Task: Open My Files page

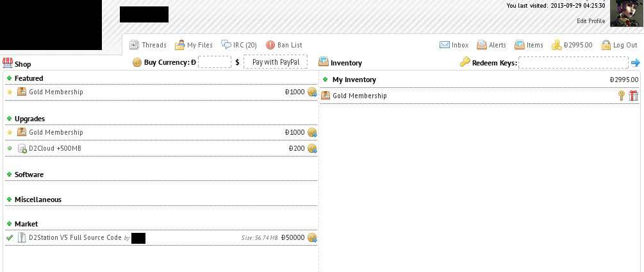Action: pyautogui.click(x=200, y=45)
